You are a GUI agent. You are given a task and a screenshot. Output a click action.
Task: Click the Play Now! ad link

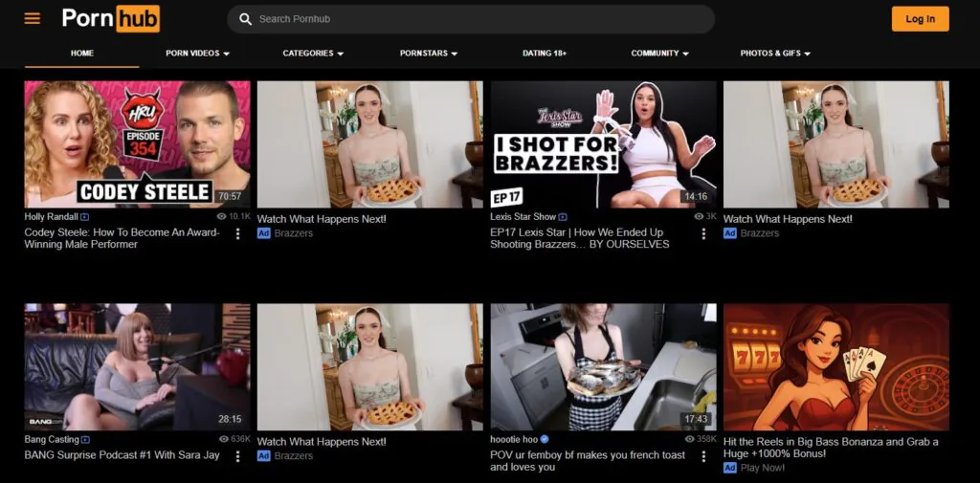[x=763, y=468]
